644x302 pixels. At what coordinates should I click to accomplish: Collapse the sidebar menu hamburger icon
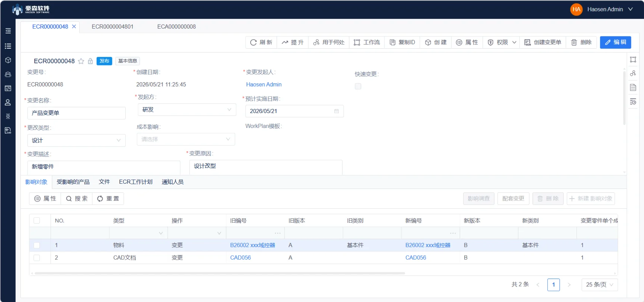[8, 31]
